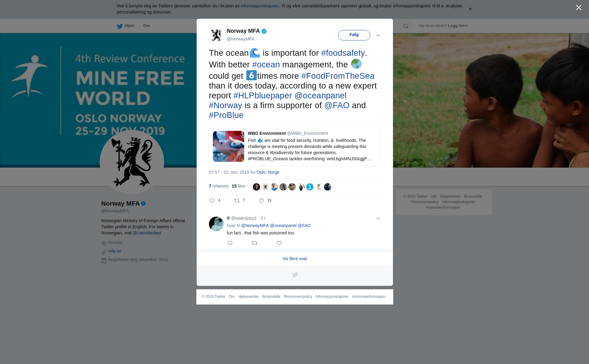Viewport: 589px width, 364px height.
Task: Click the search magnifier icon
Action: tap(406, 26)
